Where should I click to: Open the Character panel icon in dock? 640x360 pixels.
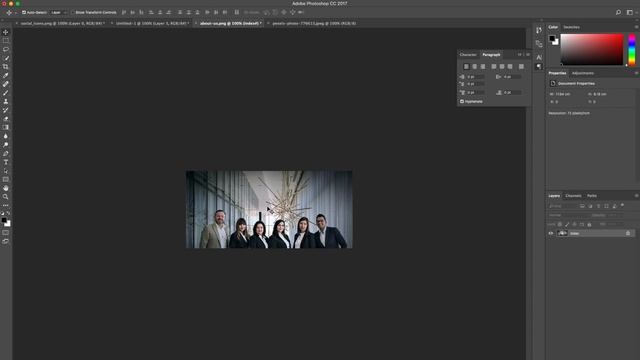[539, 57]
